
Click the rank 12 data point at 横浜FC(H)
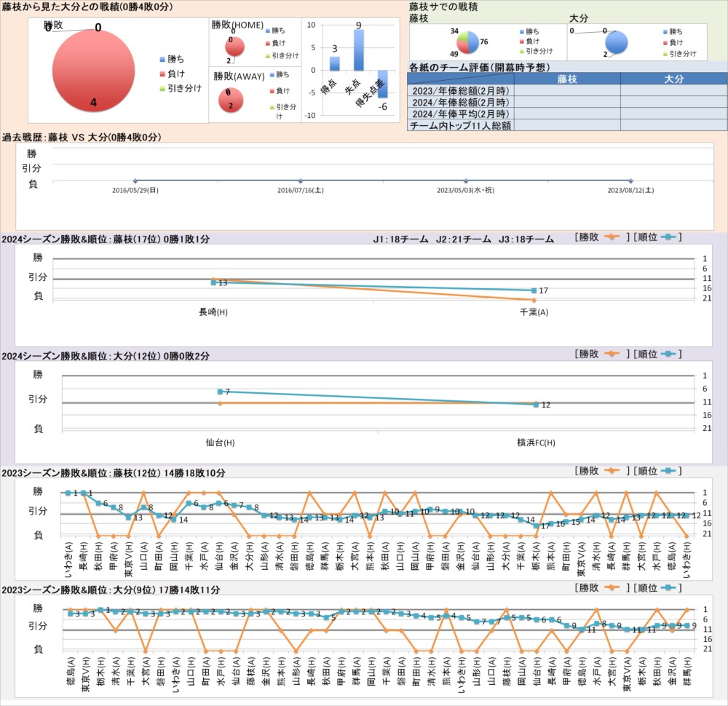(536, 405)
